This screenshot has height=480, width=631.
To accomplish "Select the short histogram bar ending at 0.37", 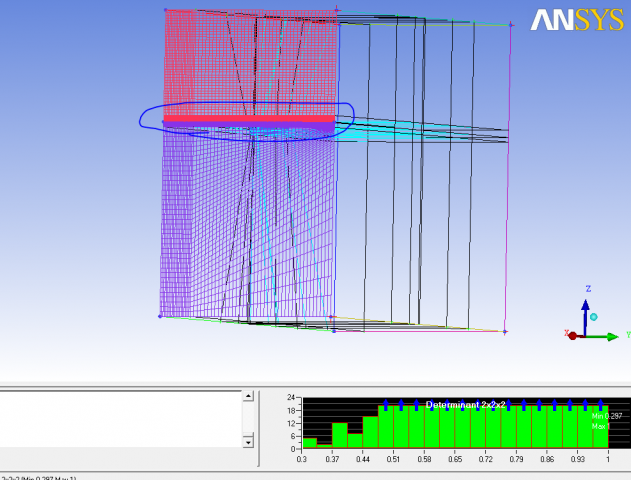I will (x=324, y=446).
